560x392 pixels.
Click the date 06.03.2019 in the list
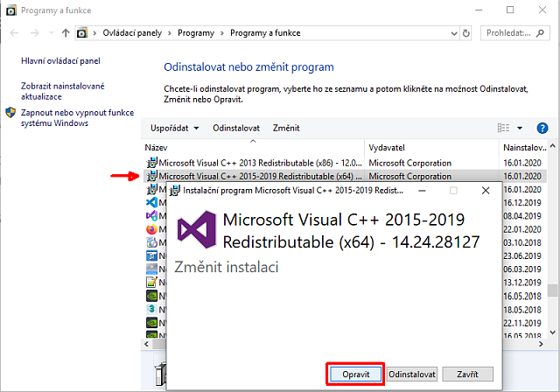click(x=522, y=269)
